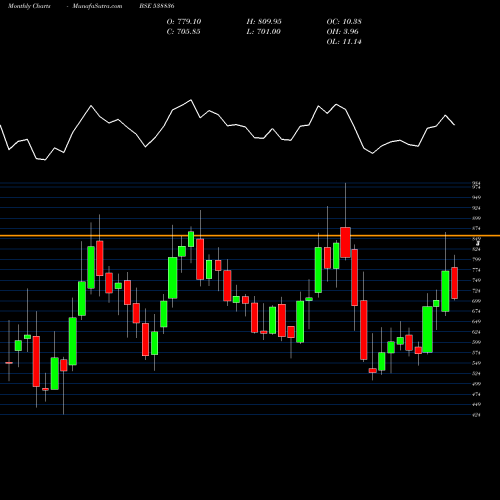Image resolution: width=500 pixels, height=500 pixels.
Task: Click the 574 price axis label
Action: coord(477,353)
